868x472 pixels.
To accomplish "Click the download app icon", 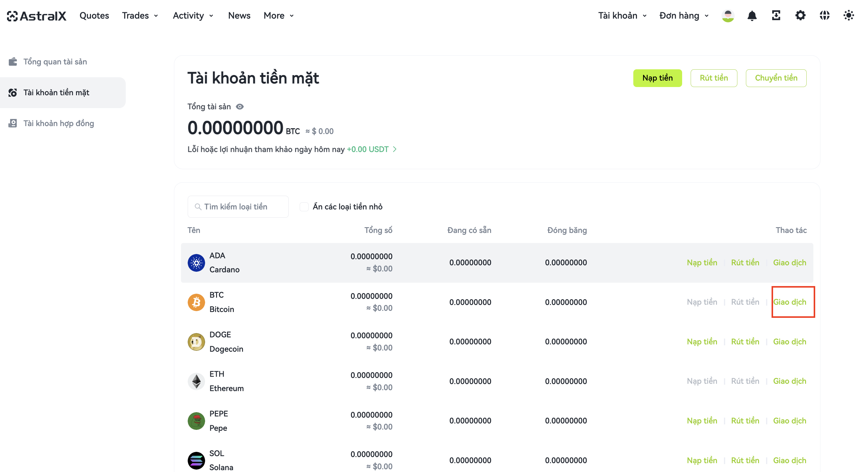I will (x=776, y=16).
